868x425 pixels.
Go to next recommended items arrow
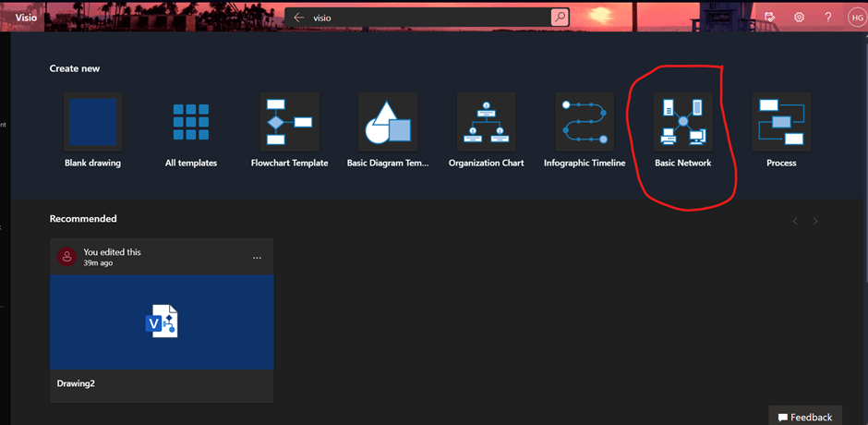tap(814, 221)
